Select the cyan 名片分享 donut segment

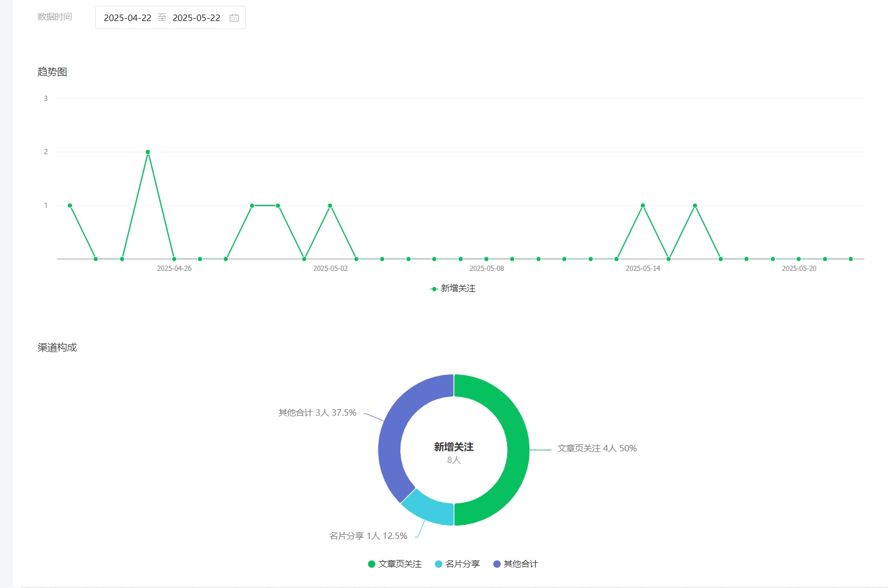[431, 510]
